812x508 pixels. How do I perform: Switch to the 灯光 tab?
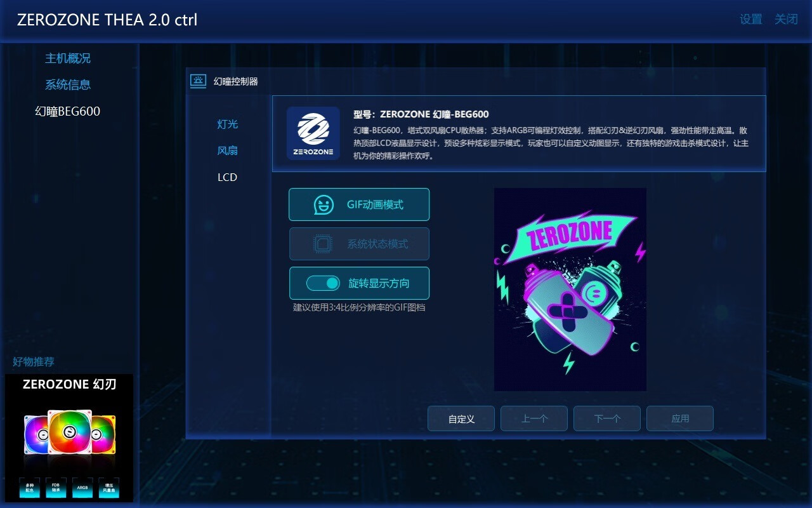(x=228, y=124)
